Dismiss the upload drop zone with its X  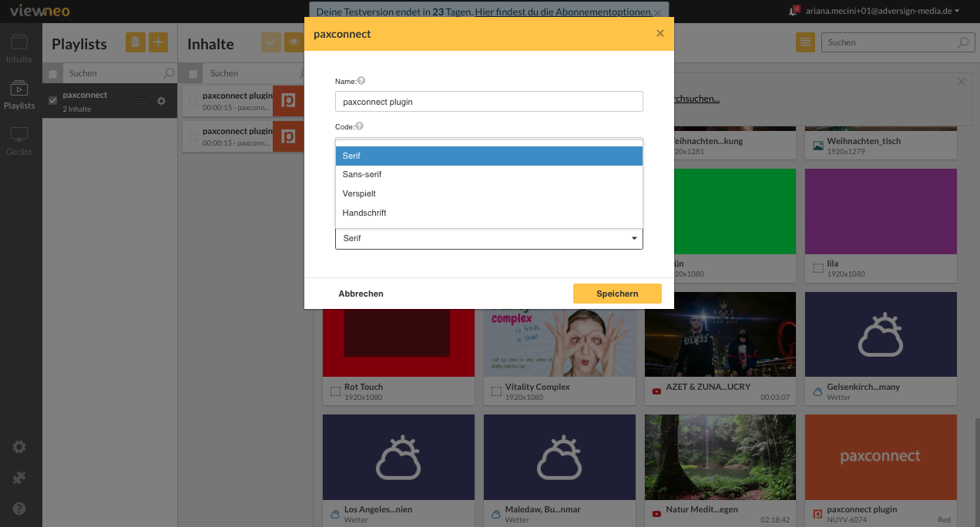(x=961, y=82)
